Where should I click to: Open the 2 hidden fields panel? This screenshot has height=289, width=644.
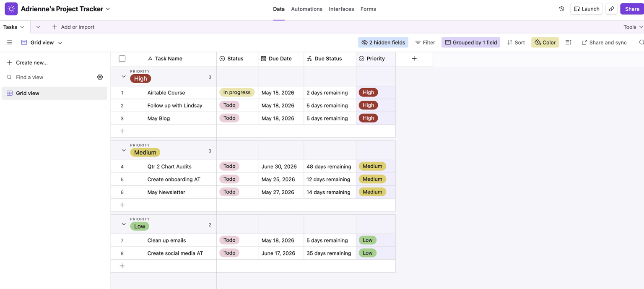click(383, 42)
